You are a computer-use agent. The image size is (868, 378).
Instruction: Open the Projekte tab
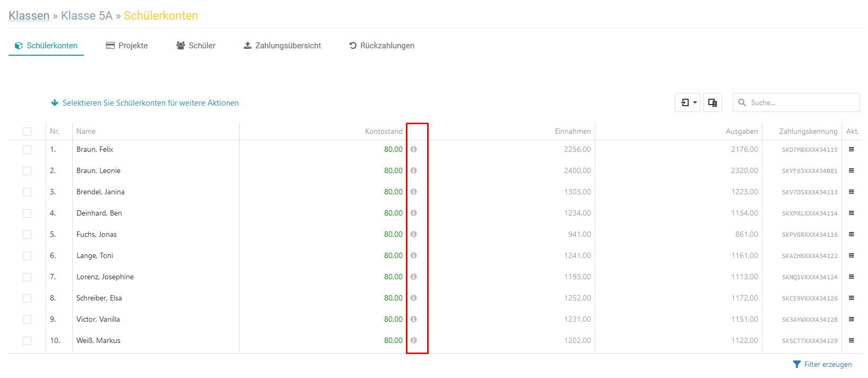127,46
